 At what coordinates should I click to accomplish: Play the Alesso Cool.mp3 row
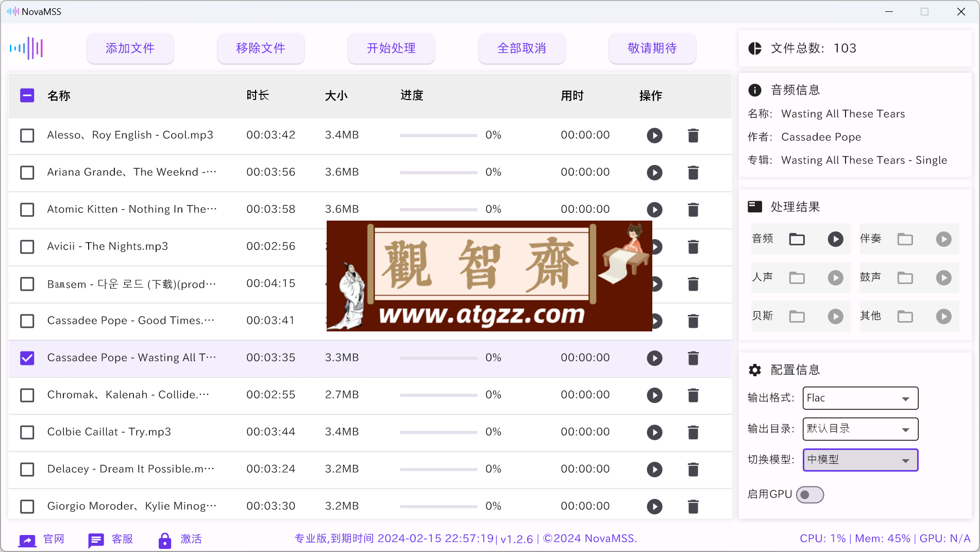pos(654,136)
